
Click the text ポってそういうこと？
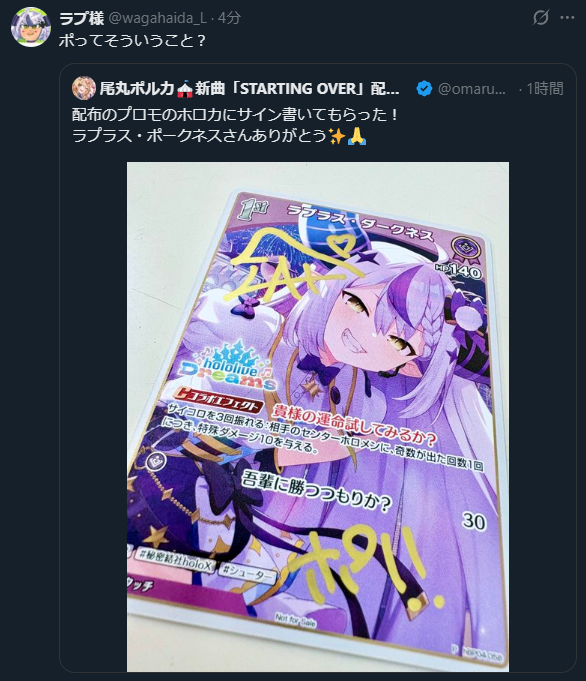[132, 40]
